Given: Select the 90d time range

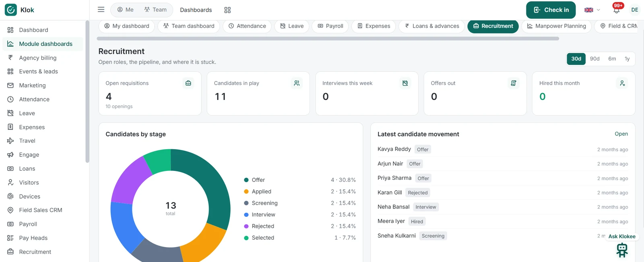Looking at the screenshot, I should click(x=594, y=59).
